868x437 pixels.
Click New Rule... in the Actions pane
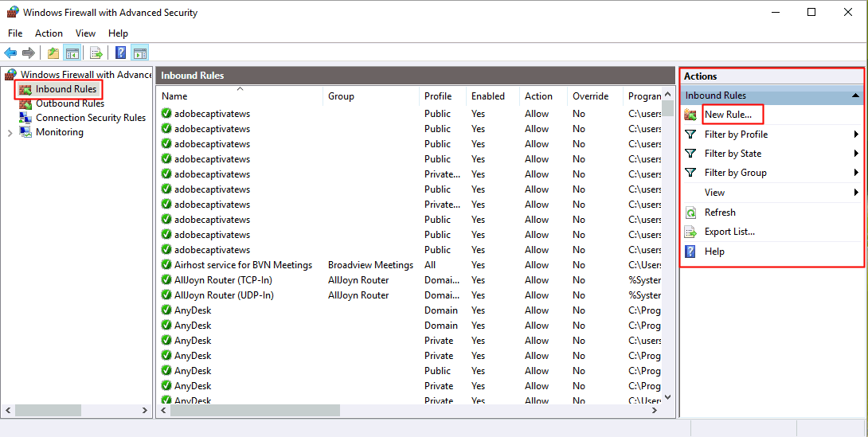click(728, 115)
